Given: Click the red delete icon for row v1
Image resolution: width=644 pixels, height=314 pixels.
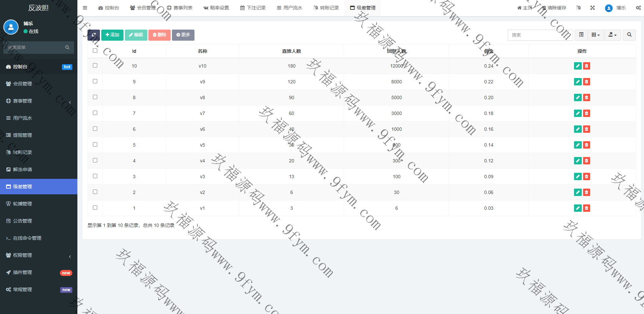Looking at the screenshot, I should (586, 208).
